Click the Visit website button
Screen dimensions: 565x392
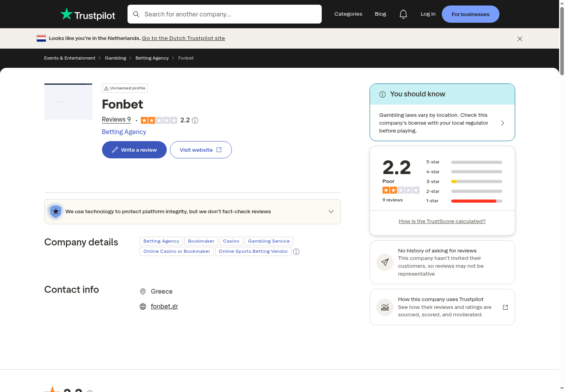pyautogui.click(x=201, y=150)
